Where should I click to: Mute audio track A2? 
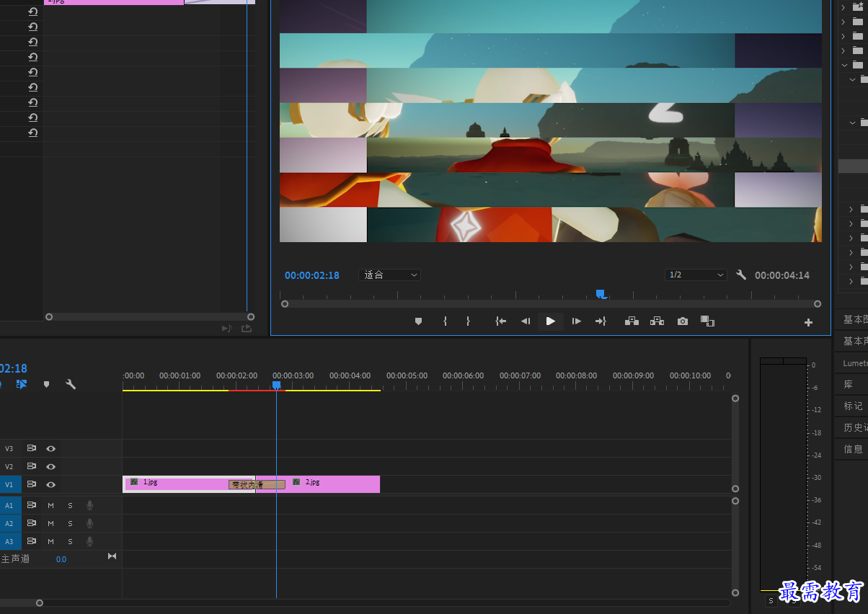[51, 523]
